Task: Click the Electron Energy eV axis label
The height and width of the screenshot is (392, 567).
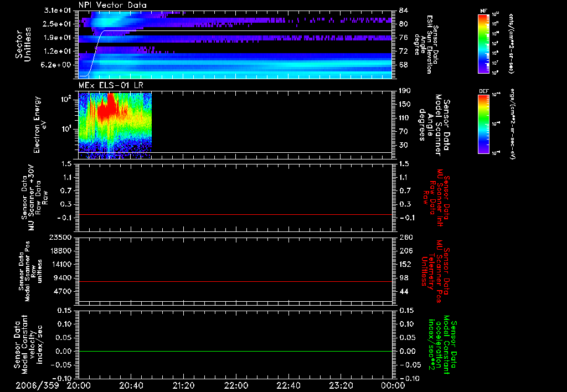Action: point(40,125)
